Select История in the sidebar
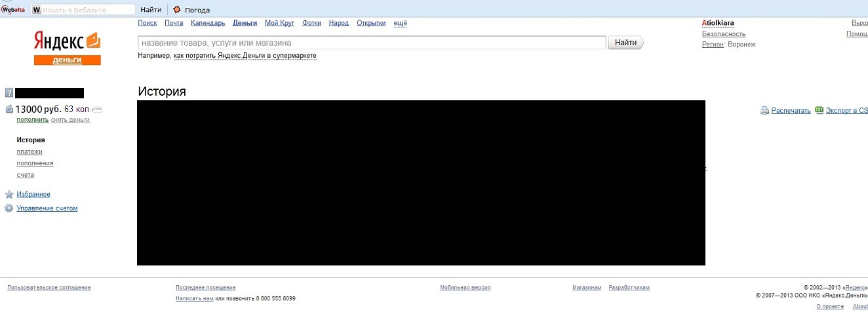868x312 pixels. click(x=31, y=140)
